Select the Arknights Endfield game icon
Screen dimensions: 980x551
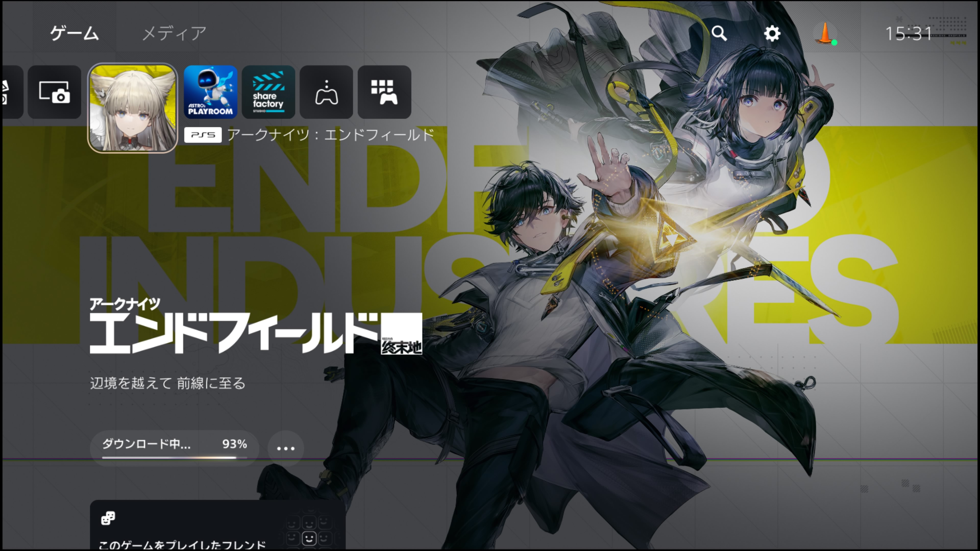[x=132, y=108]
